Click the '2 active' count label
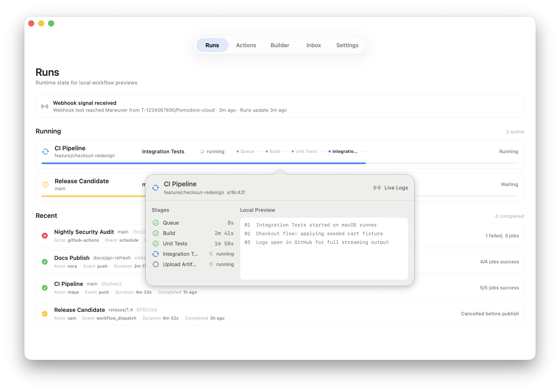The height and width of the screenshot is (392, 560). click(515, 132)
